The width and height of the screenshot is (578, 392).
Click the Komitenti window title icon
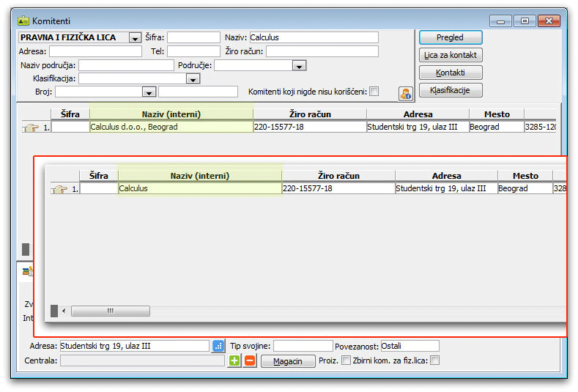(23, 21)
